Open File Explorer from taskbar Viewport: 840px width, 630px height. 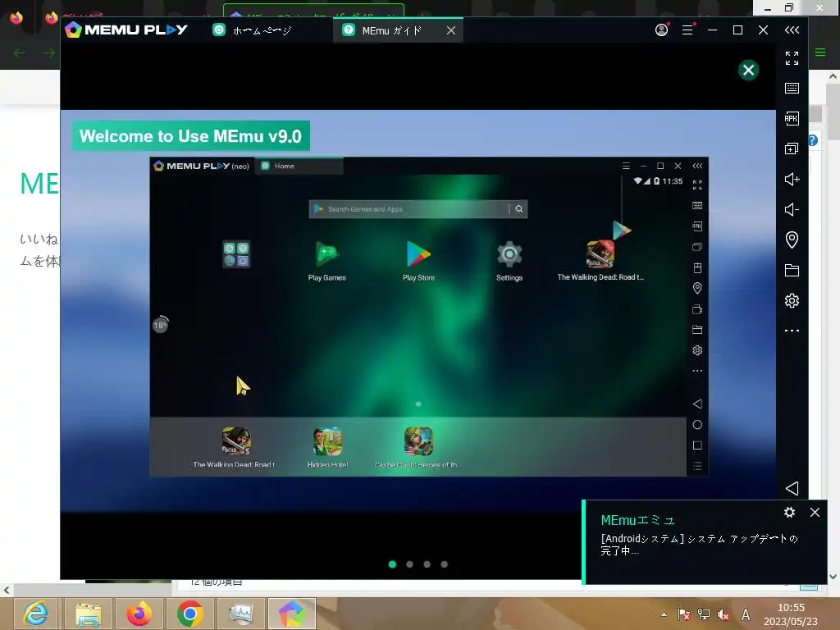point(88,614)
